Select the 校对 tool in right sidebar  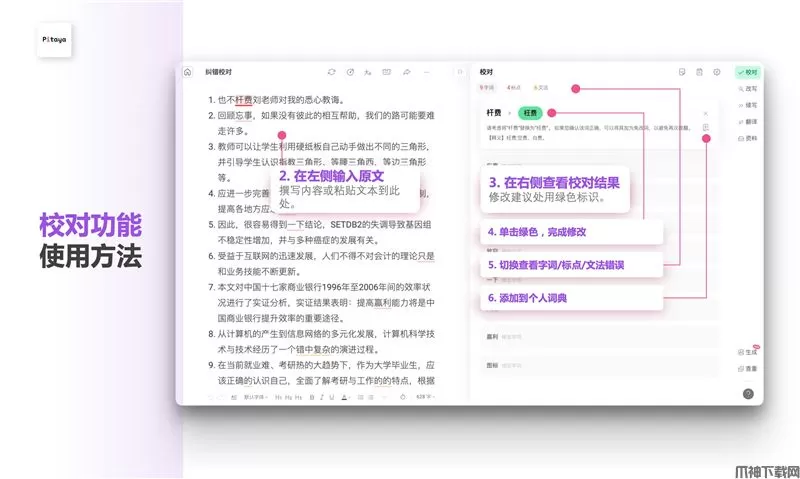[747, 72]
